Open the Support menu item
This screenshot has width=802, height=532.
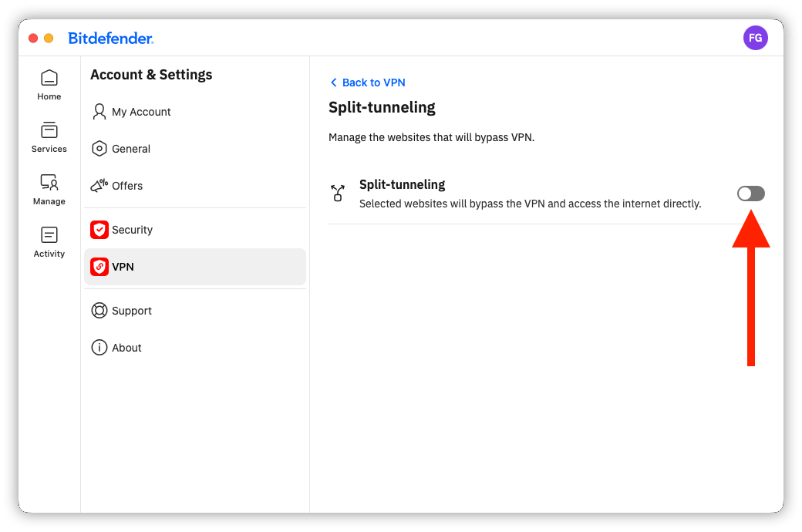(x=195, y=311)
